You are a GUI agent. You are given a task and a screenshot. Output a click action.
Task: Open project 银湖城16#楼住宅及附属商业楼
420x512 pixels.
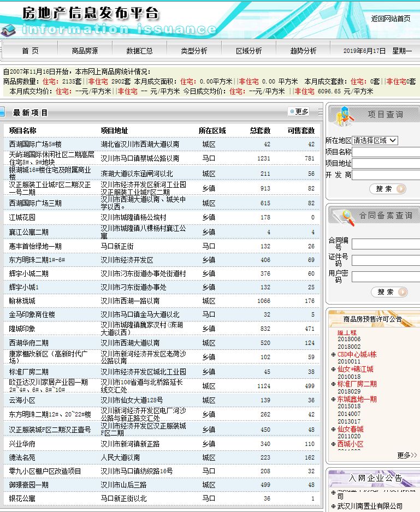[x=50, y=174]
